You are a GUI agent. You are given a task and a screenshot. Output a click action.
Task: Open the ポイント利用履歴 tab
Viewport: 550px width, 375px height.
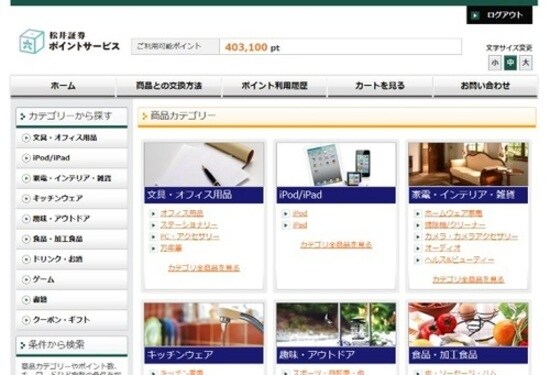[274, 86]
